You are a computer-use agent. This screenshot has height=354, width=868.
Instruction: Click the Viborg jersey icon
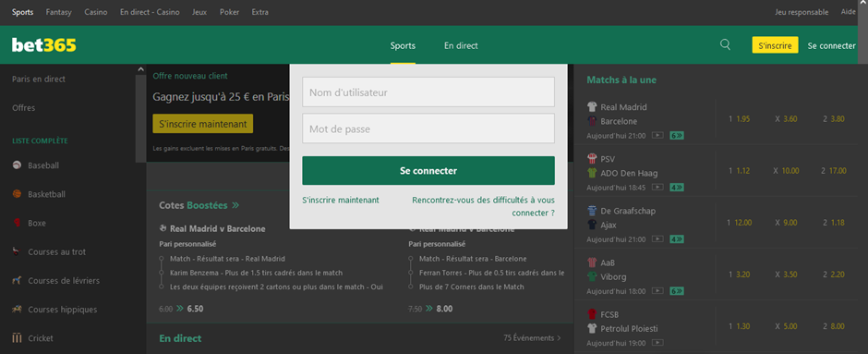point(592,276)
